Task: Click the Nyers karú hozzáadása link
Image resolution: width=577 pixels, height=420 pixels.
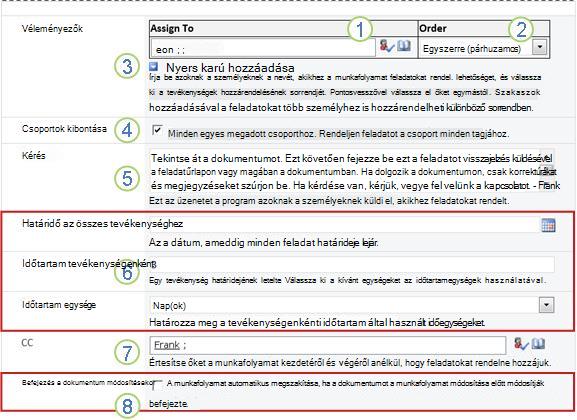Action: 230,68
